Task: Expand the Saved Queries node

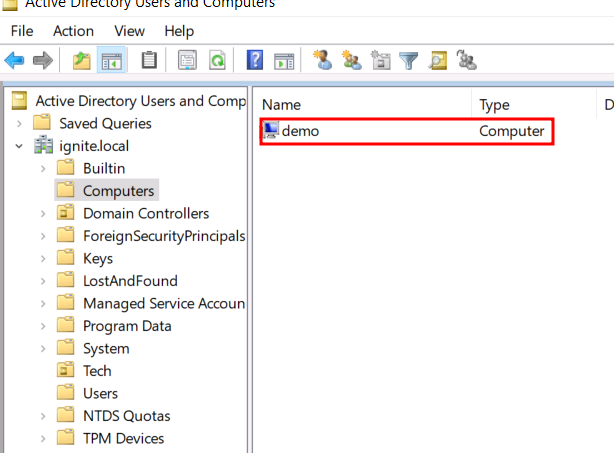Action: [19, 124]
